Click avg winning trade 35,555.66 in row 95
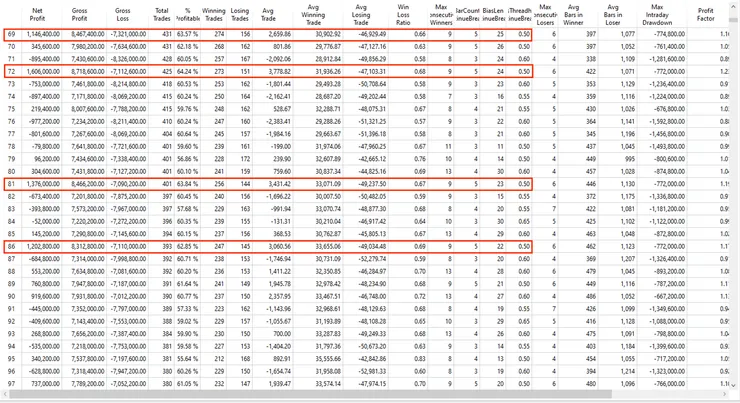The width and height of the screenshot is (740, 403). [328, 359]
